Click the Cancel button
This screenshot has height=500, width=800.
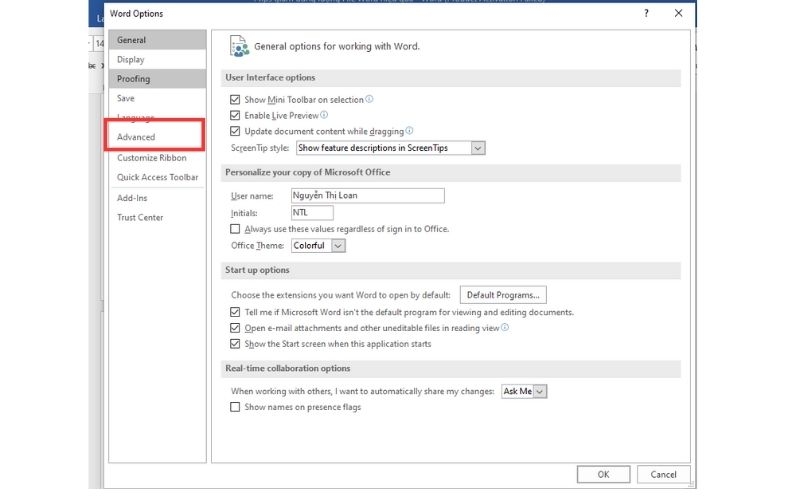tap(663, 474)
